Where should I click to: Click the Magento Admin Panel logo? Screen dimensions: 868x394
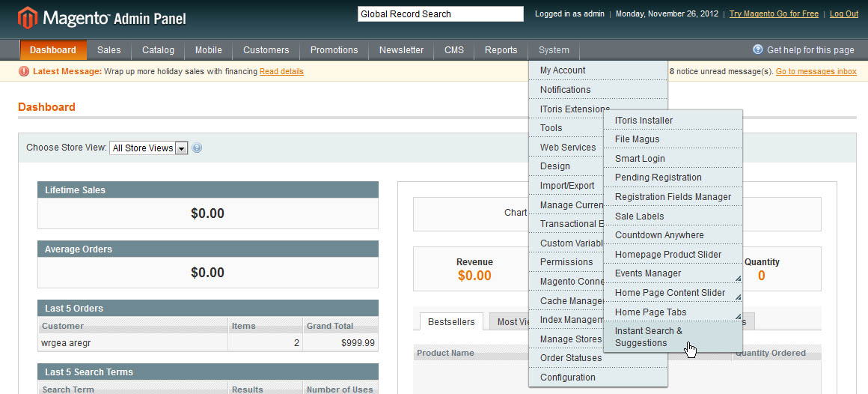coord(102,19)
